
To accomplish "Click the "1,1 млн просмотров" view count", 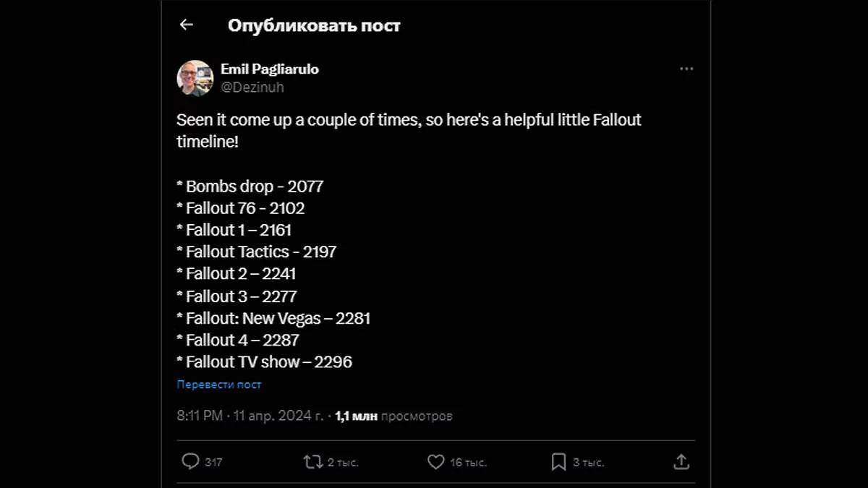I will click(x=393, y=416).
